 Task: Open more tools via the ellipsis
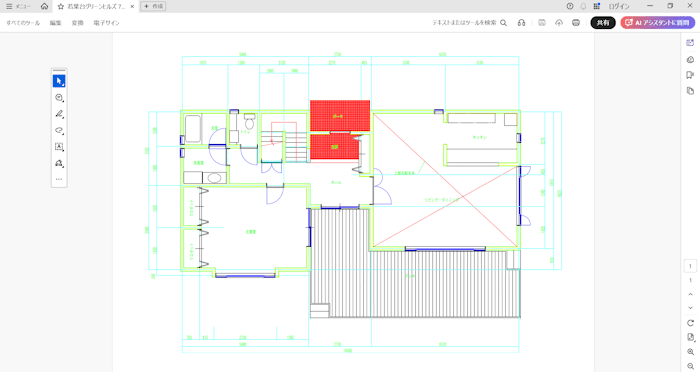(x=59, y=180)
